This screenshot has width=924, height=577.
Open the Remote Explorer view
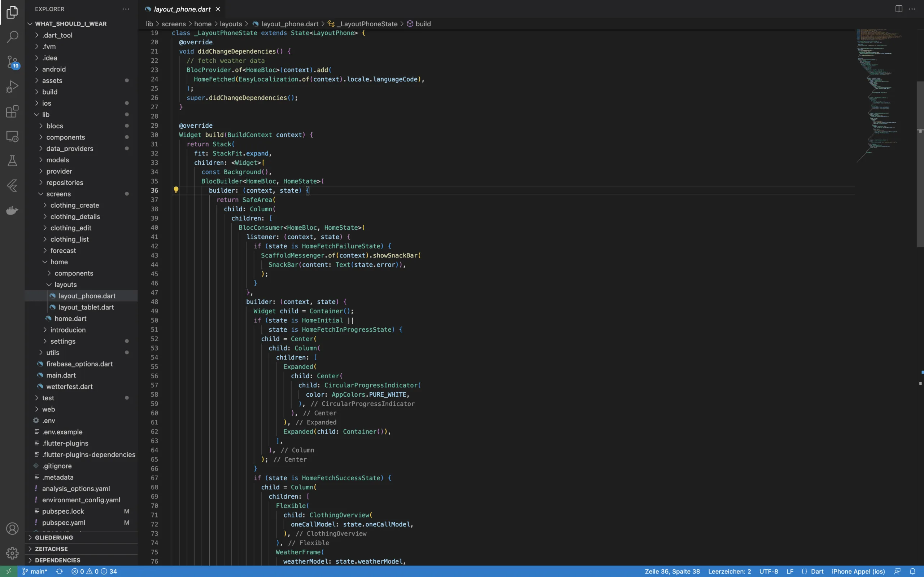[12, 136]
